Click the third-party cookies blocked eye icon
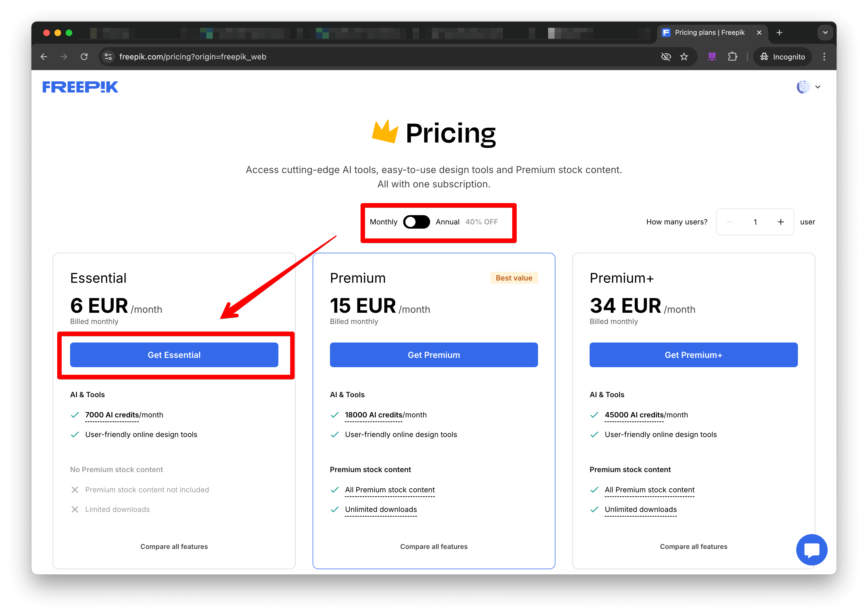868x616 pixels. click(x=666, y=57)
